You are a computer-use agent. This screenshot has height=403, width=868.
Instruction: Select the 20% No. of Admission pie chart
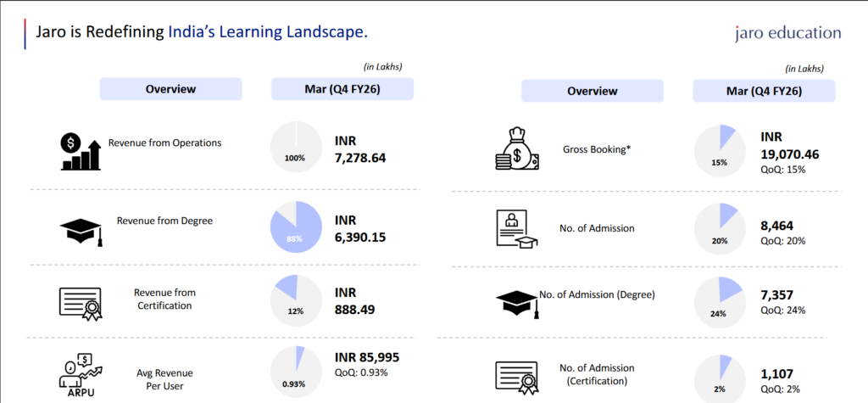point(720,228)
